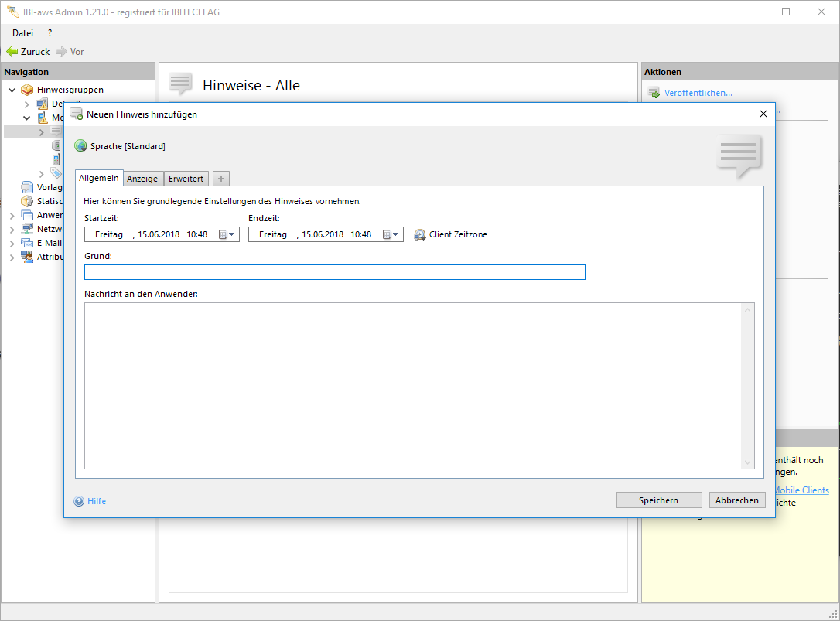840x621 pixels.
Task: Click the E-Mail envelope icon in navigation
Action: point(27,243)
